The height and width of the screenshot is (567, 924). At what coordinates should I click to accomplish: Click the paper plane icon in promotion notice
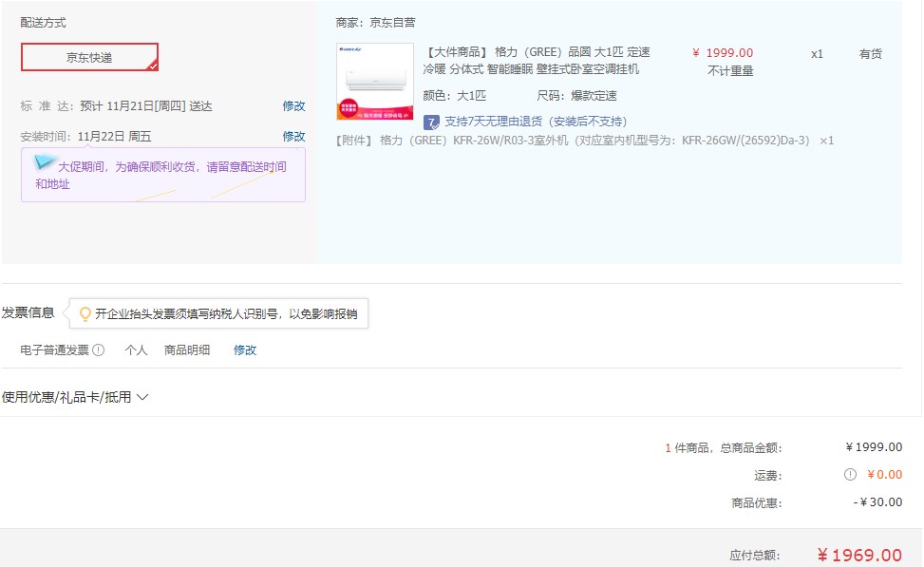tap(45, 161)
